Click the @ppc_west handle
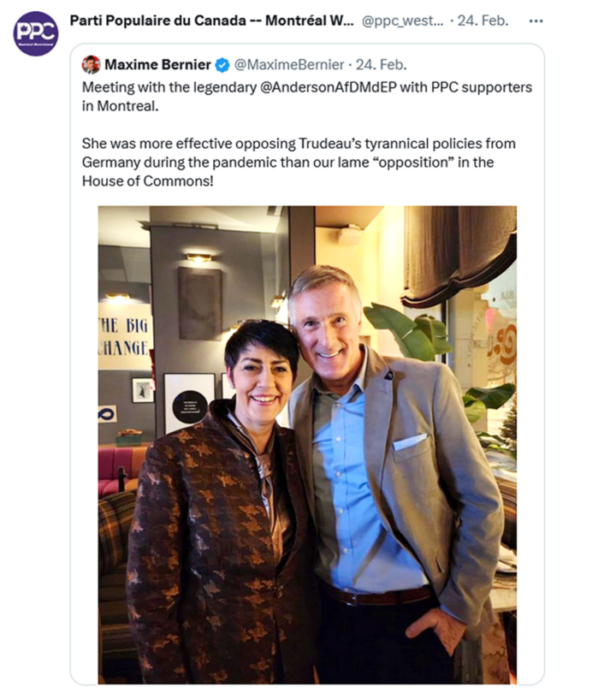This screenshot has width=616, height=693. click(402, 21)
